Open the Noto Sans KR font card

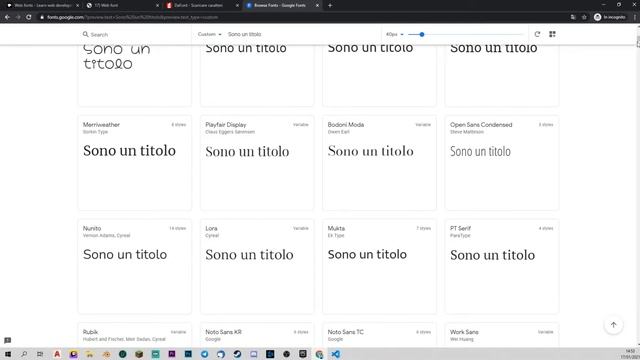point(257,335)
